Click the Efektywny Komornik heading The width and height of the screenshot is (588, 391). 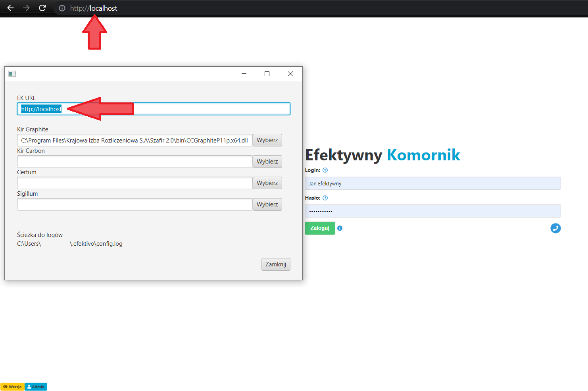tap(382, 155)
